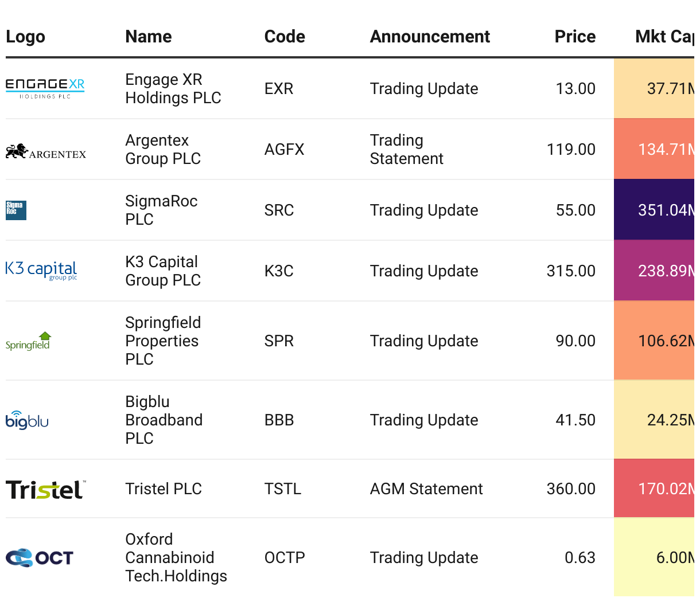This screenshot has width=700, height=602.
Task: Click the bigblu broadband logo
Action: [x=27, y=420]
